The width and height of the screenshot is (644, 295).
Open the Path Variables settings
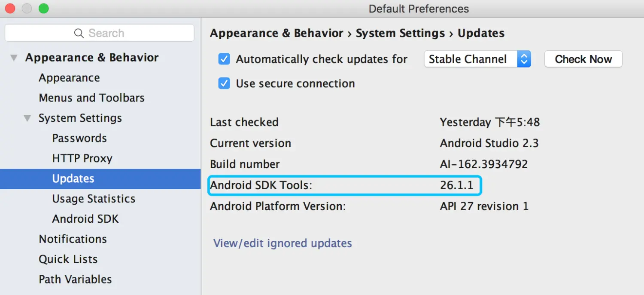pyautogui.click(x=75, y=280)
